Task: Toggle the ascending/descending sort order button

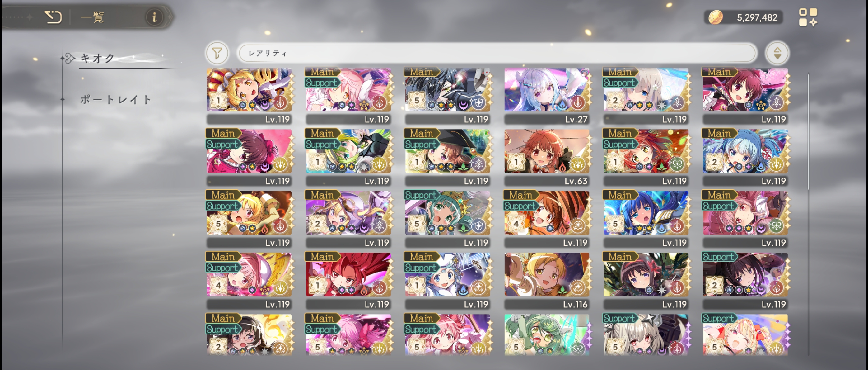Action: pos(777,53)
